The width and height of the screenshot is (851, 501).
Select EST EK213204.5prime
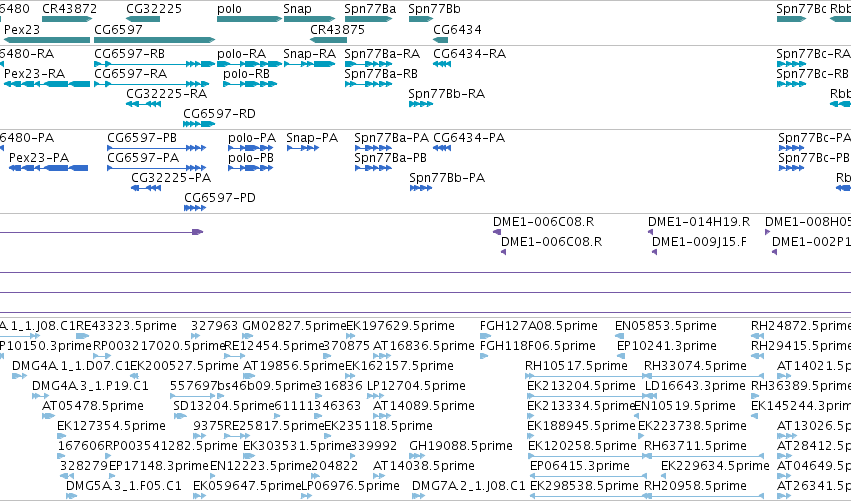tap(587, 396)
